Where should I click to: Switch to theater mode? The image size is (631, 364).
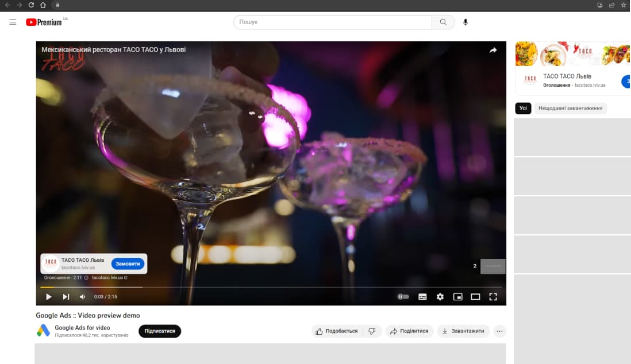475,297
